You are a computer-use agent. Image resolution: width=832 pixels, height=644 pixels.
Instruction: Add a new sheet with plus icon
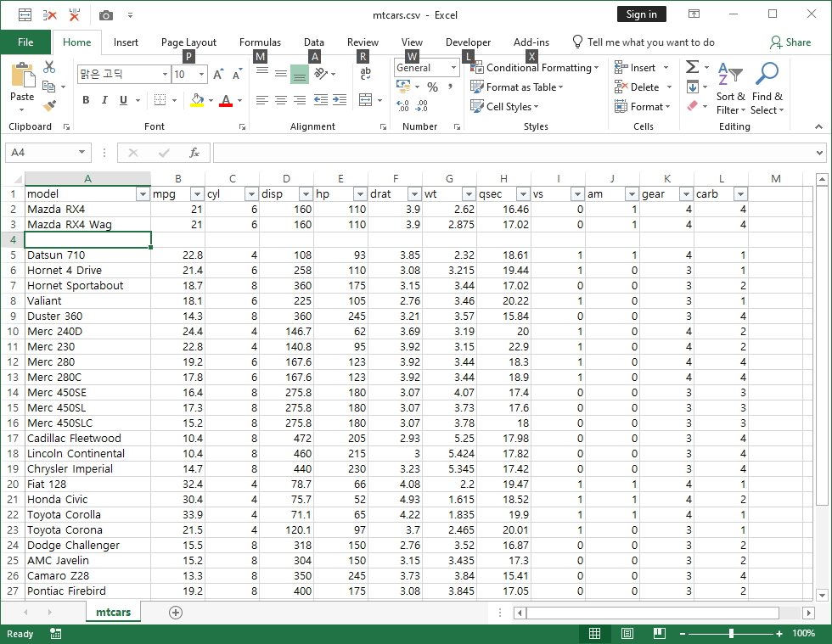(176, 613)
